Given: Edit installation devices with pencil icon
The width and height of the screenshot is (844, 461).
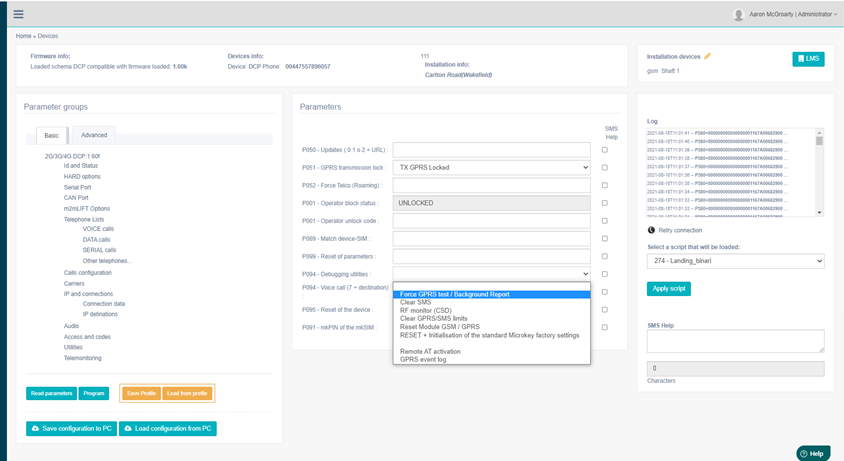Looking at the screenshot, I should click(707, 56).
